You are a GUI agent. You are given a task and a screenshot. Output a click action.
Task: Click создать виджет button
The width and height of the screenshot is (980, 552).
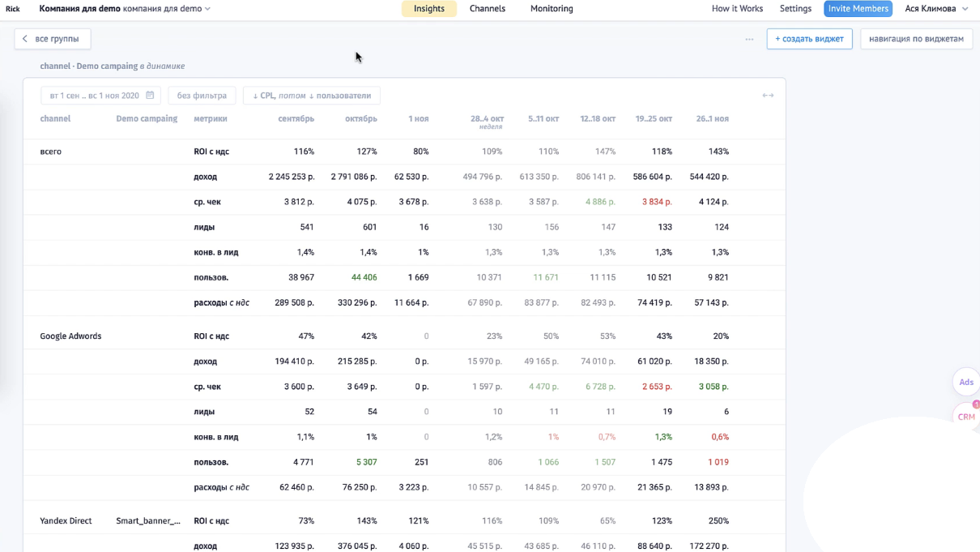pos(809,39)
